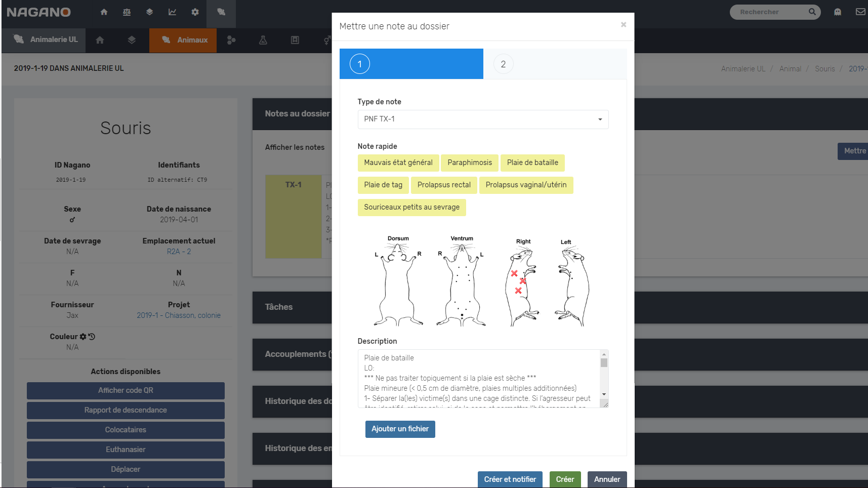Pick the Prolapsus vaginal/utérin quick note
Image resolution: width=868 pixels, height=488 pixels.
click(x=526, y=185)
